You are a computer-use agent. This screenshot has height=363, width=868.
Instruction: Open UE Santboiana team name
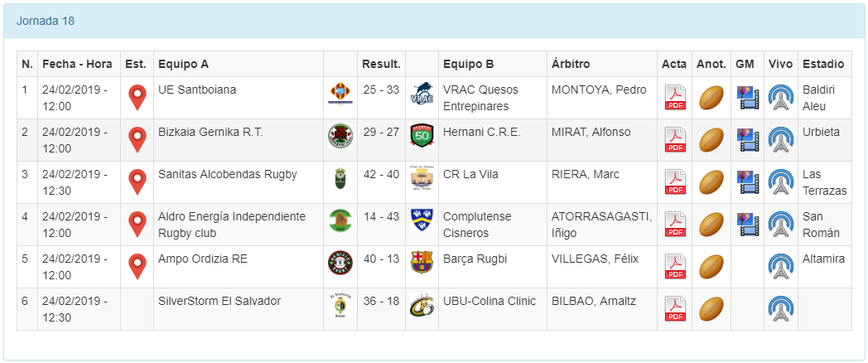coord(197,90)
